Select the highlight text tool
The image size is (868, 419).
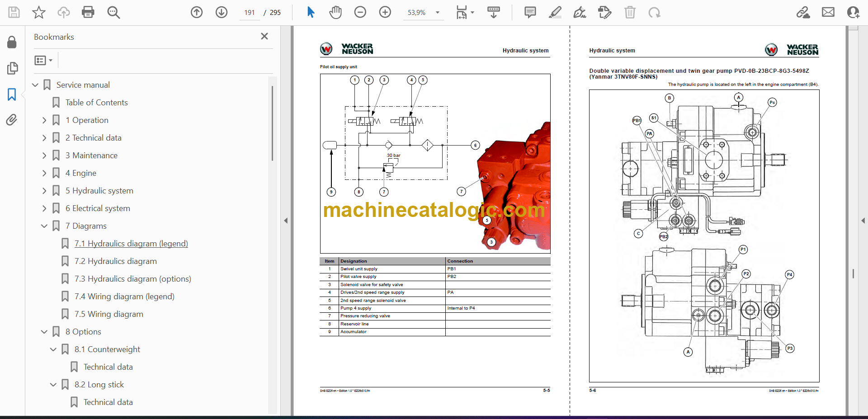(x=555, y=12)
